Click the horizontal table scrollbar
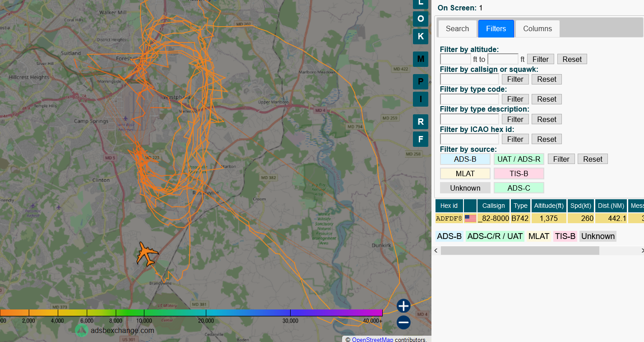644x342 pixels. 520,250
